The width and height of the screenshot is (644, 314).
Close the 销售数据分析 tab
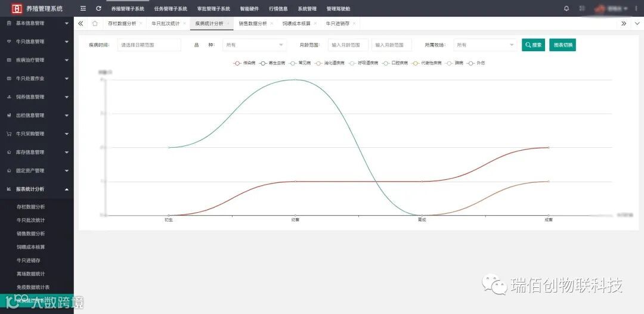(x=271, y=23)
